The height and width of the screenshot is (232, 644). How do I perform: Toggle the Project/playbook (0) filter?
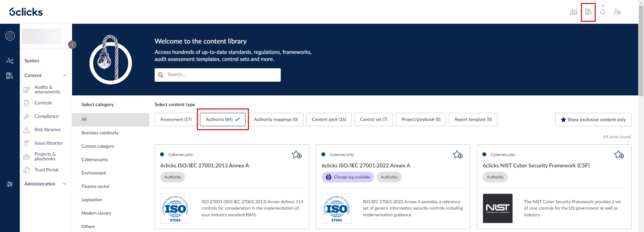point(421,120)
